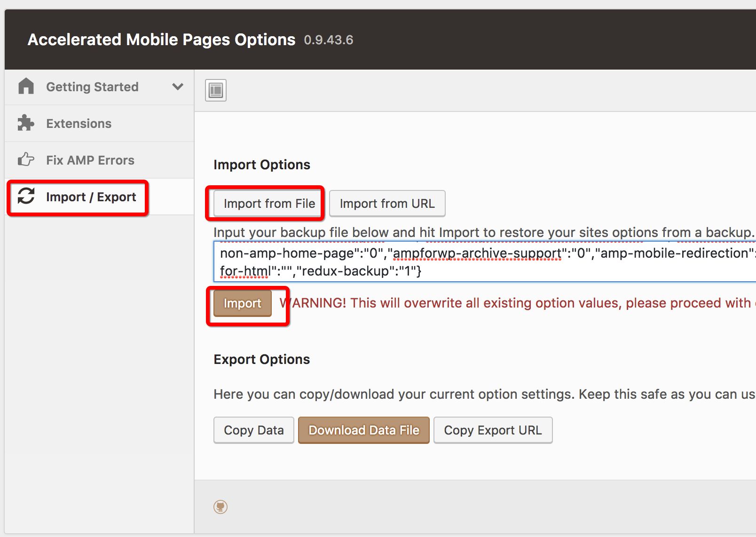The height and width of the screenshot is (537, 756).
Task: Click the Import from File button
Action: click(x=269, y=204)
